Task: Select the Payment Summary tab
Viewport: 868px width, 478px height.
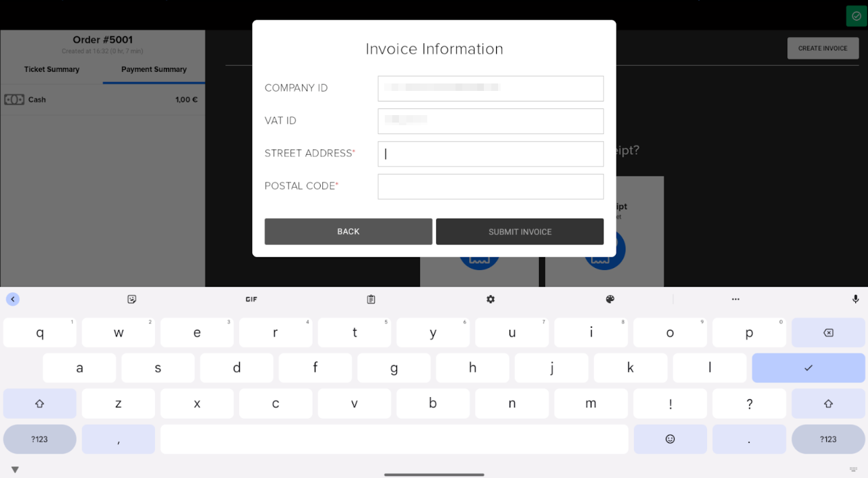Action: 154,69
